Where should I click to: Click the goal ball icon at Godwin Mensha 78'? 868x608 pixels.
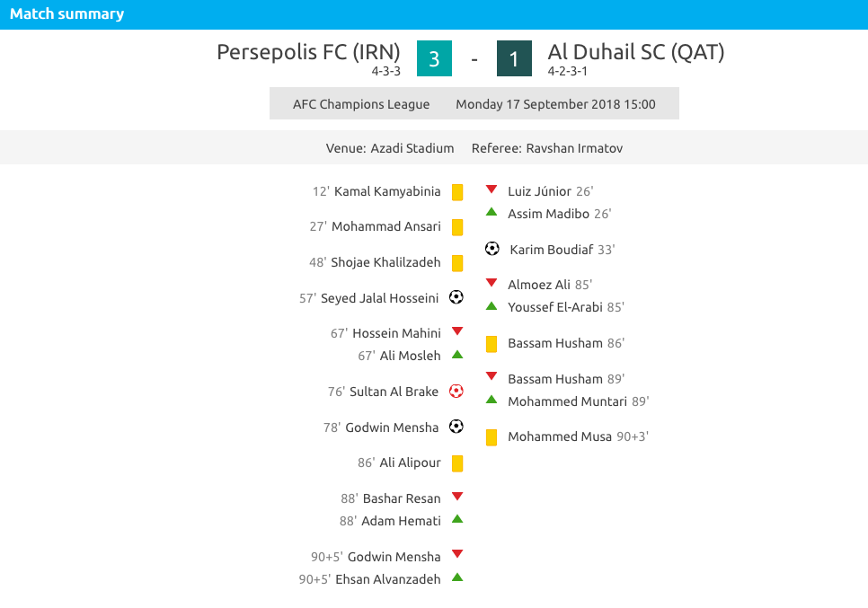tap(456, 427)
